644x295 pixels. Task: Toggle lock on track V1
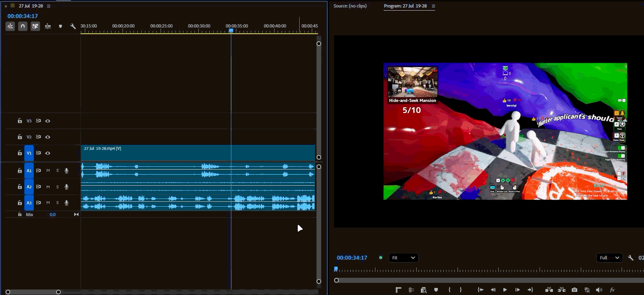(x=20, y=153)
